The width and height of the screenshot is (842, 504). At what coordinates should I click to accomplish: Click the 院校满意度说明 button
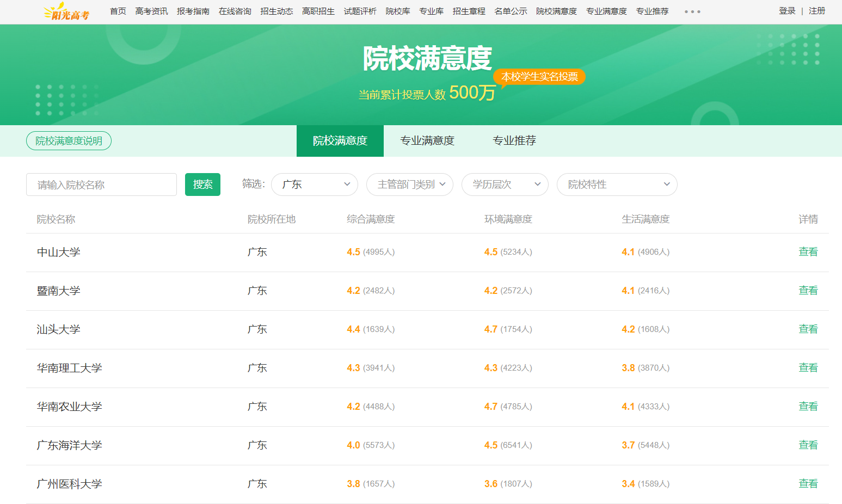pos(69,141)
